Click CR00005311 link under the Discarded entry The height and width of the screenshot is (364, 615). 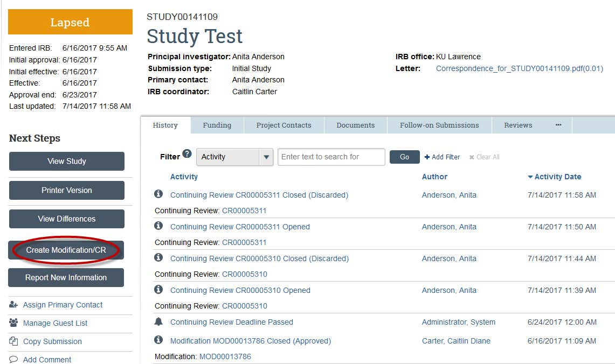(x=244, y=211)
